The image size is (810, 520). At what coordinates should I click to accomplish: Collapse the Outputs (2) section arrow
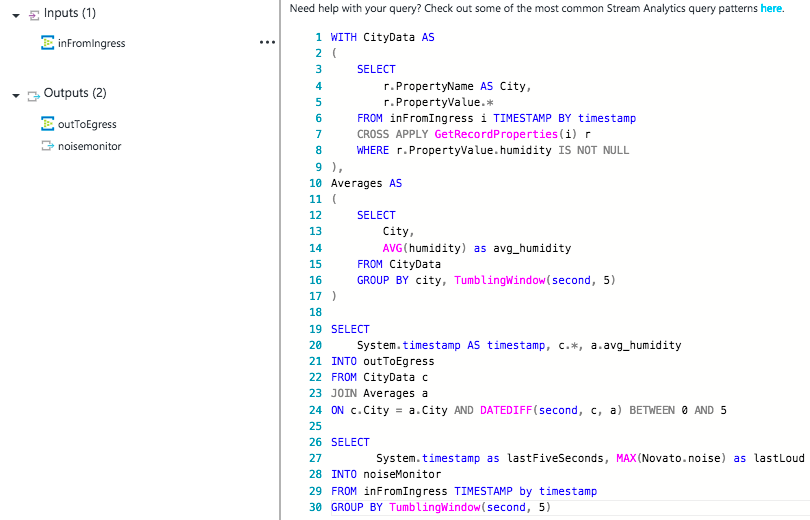pyautogui.click(x=16, y=96)
